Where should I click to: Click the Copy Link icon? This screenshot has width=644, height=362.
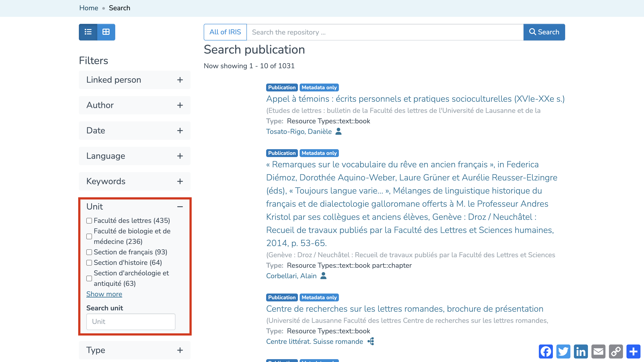[616, 352]
